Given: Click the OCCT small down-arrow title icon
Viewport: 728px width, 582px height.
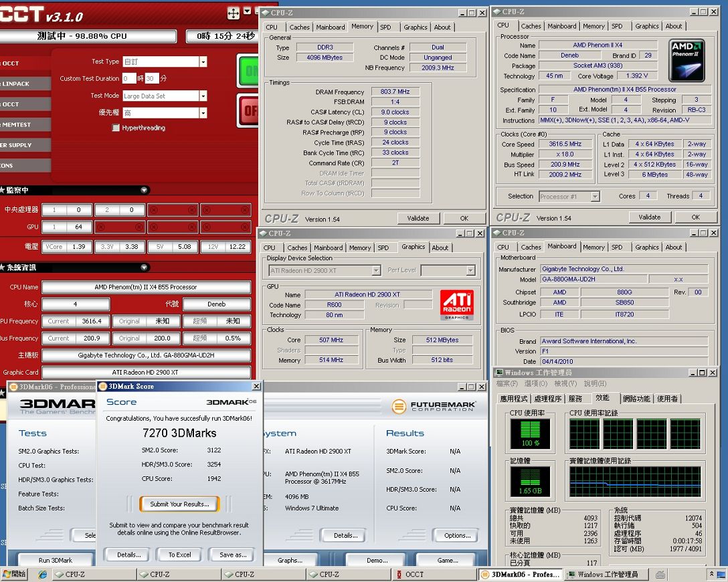Looking at the screenshot, I should pos(247,11).
